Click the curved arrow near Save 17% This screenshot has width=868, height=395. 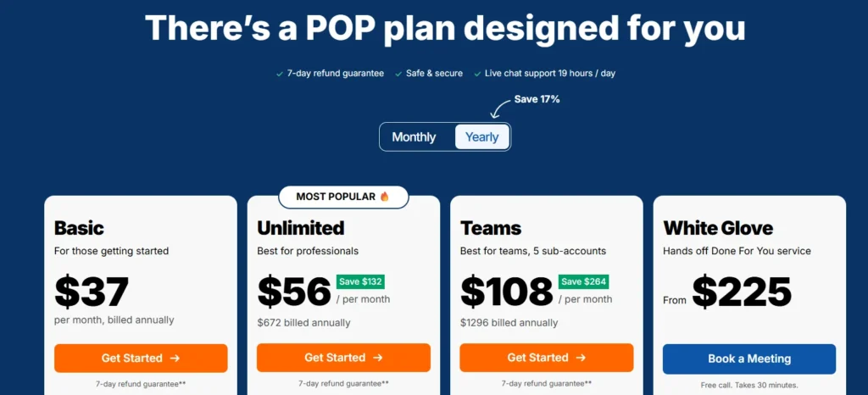[498, 108]
